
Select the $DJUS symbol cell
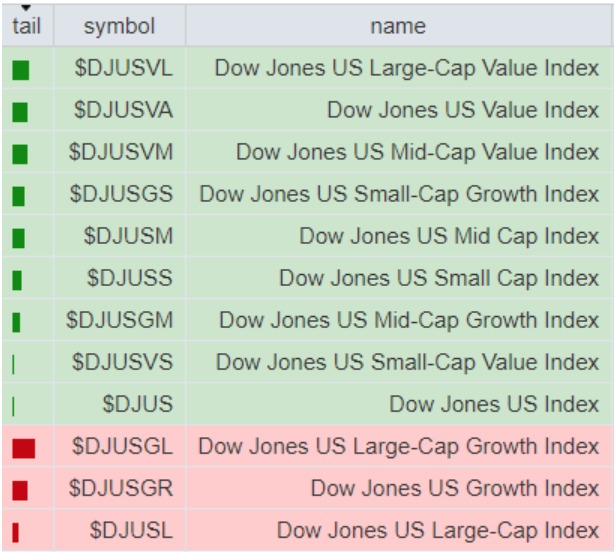[137, 404]
